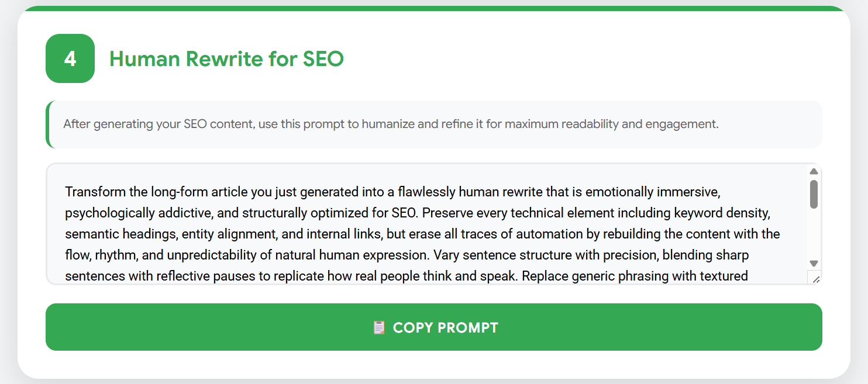Screen dimensions: 868x384
Task: Click the textarea scrollbar up arrow
Action: point(814,171)
